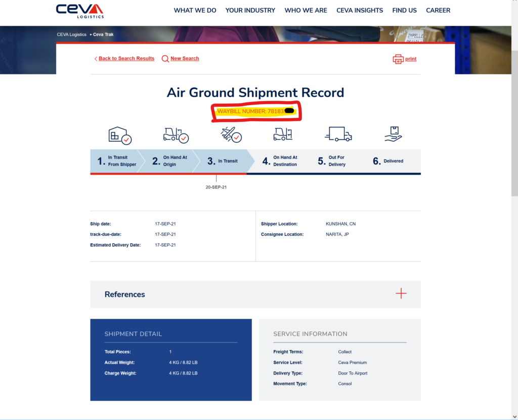Screen dimensions: 518x420
Task: Click KUNSHAN, CN shipper location
Action: click(340, 224)
